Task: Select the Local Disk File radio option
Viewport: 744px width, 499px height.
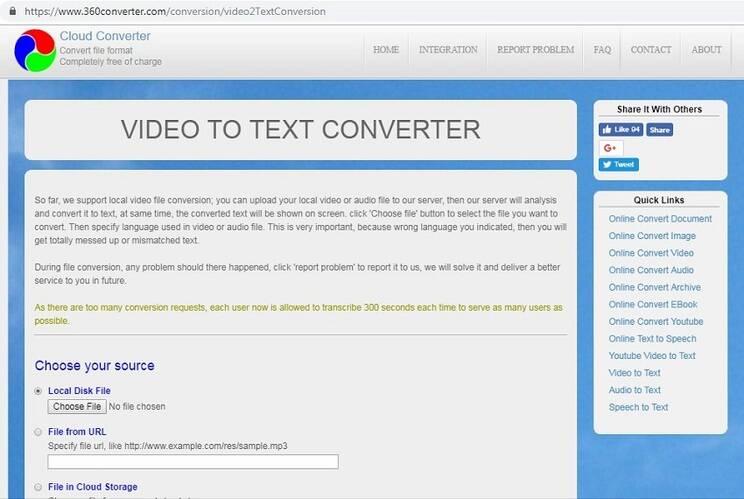Action: click(x=39, y=391)
